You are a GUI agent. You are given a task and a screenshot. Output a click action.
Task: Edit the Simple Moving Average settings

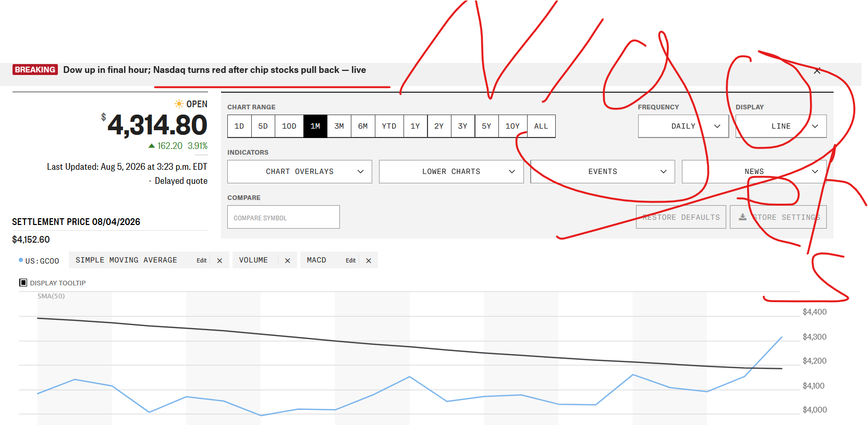(202, 260)
